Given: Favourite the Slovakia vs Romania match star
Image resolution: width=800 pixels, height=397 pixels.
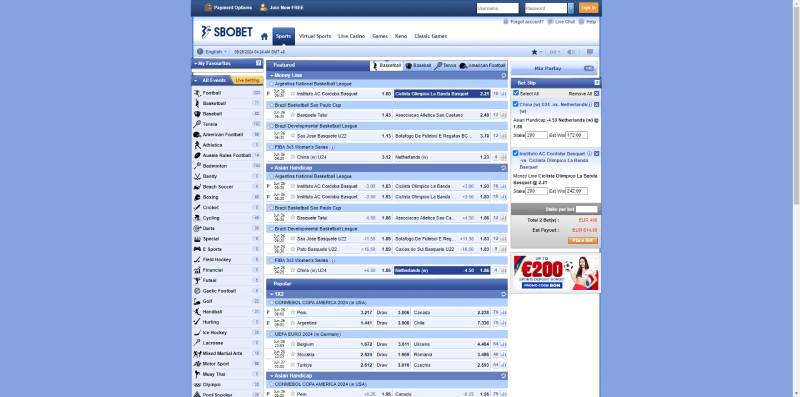Looking at the screenshot, I should pos(293,355).
